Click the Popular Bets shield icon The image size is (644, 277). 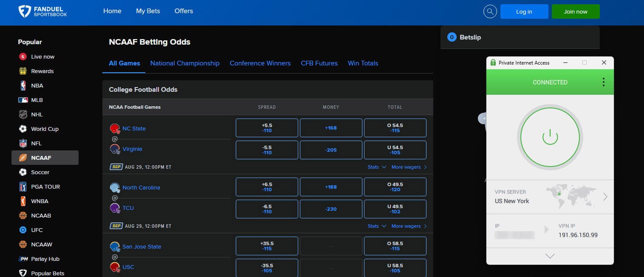click(x=23, y=273)
